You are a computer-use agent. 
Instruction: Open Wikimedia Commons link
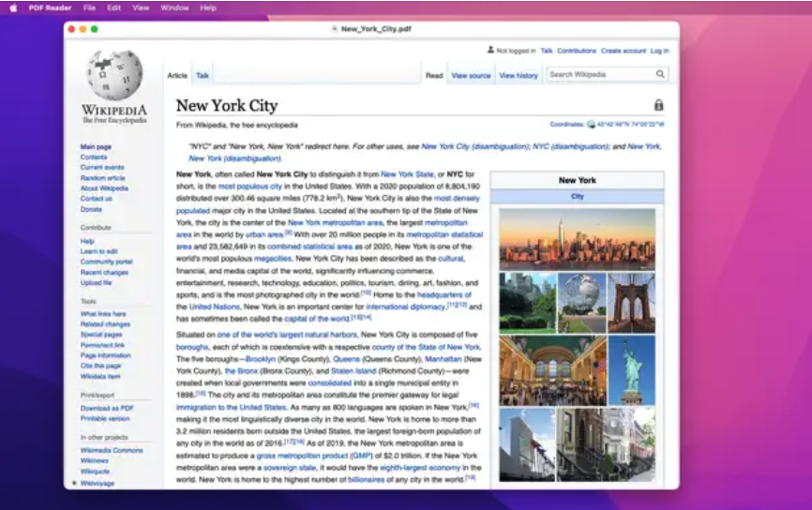tap(112, 450)
